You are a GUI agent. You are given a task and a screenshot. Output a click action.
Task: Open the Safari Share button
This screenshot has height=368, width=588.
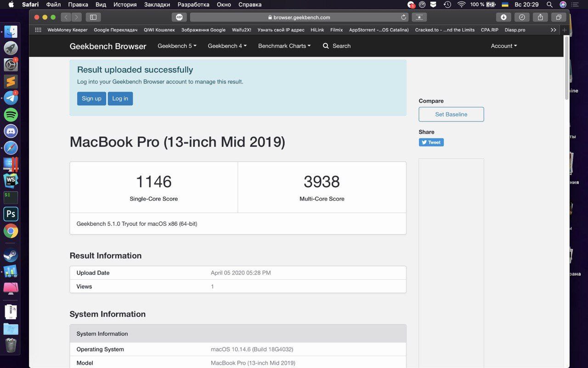(x=540, y=17)
